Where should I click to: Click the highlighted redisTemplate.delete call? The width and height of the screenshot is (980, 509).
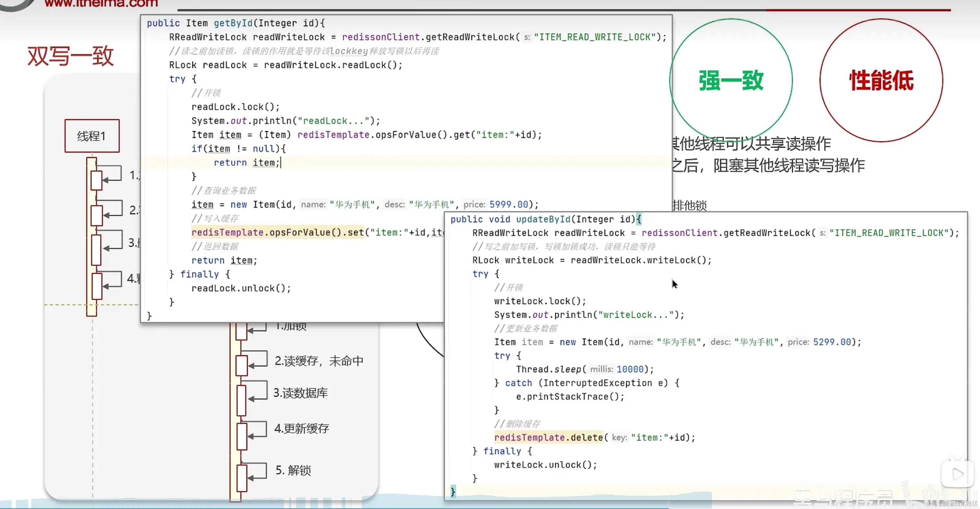(x=548, y=437)
